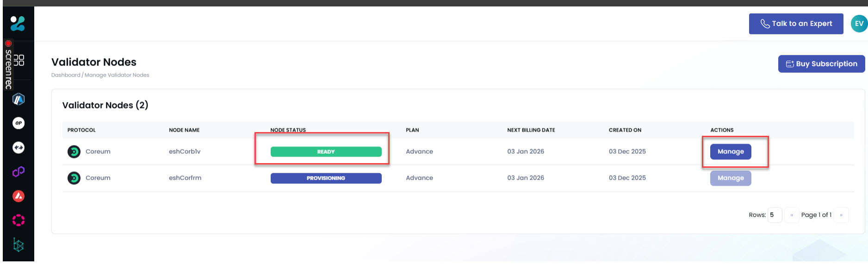Screen dimensions: 868x266
Task: Click the Coreum icon in first row
Action: tap(74, 152)
